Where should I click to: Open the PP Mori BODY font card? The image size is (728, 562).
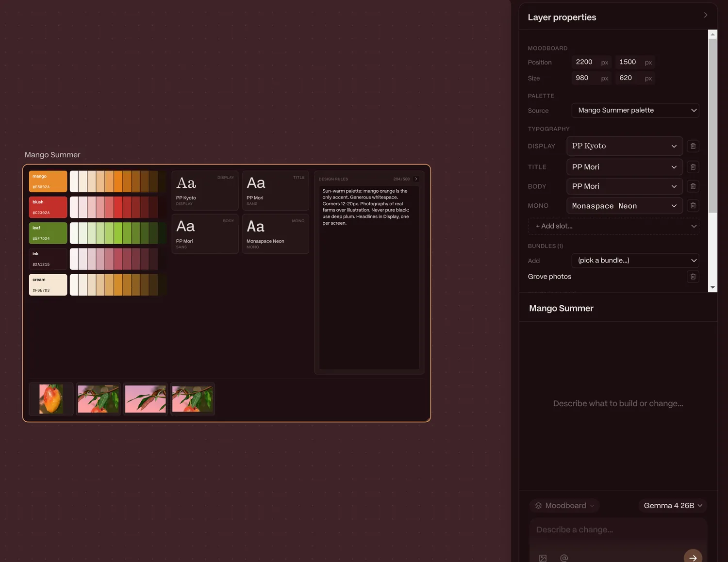point(205,233)
